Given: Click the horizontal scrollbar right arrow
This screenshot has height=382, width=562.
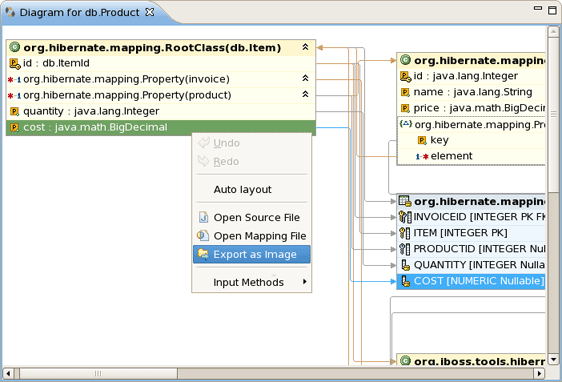Looking at the screenshot, I should 539,373.
